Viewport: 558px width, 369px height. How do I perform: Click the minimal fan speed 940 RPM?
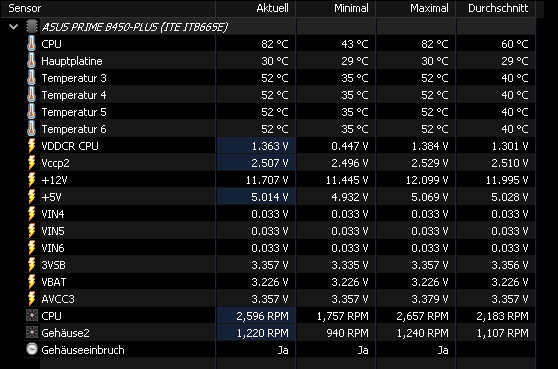point(348,333)
